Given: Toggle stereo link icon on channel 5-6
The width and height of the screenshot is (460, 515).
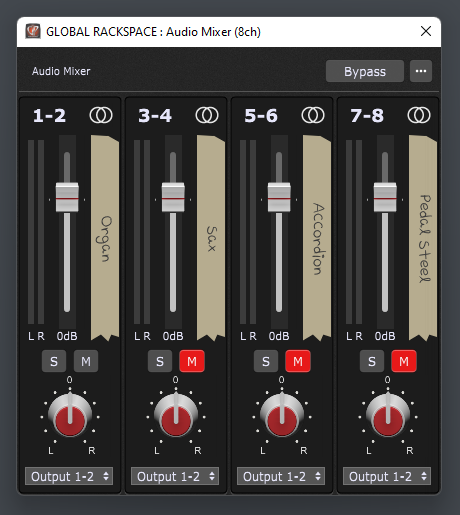Looking at the screenshot, I should (x=313, y=115).
